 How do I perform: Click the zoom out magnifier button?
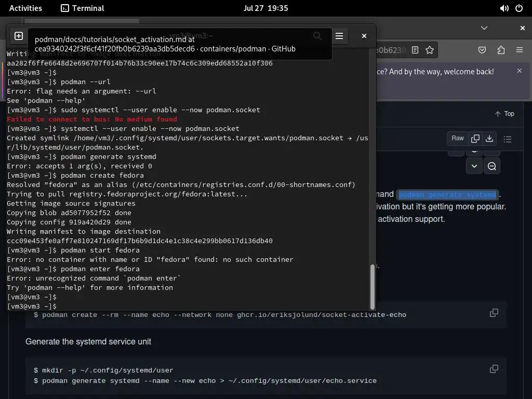coord(491,166)
